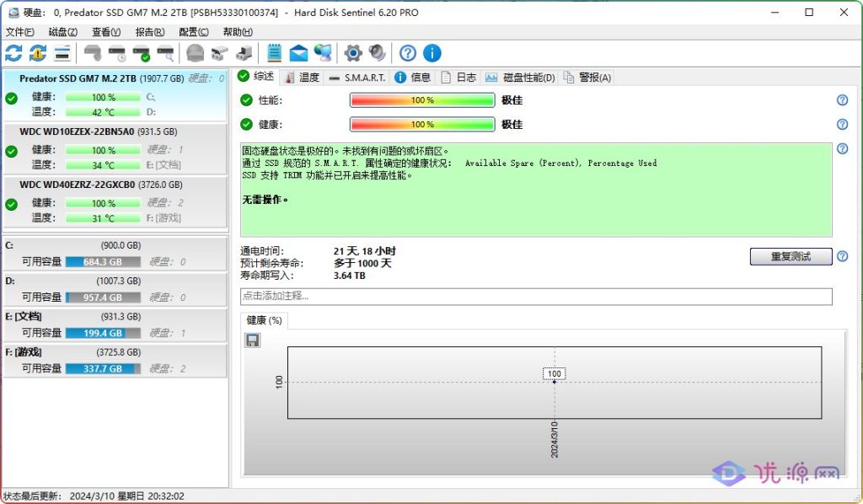This screenshot has width=863, height=504.
Task: Click status bar update time 2024/3/10 星期日 20:32:02
Action: (x=126, y=496)
